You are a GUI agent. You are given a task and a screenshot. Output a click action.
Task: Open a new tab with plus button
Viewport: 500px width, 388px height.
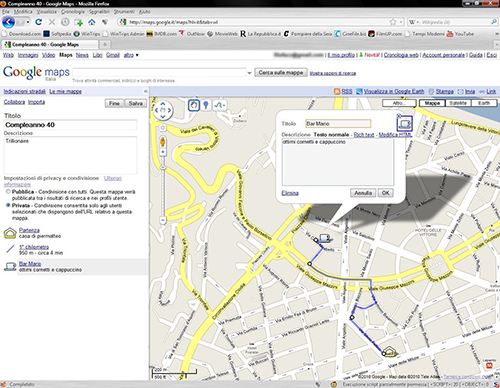(x=105, y=44)
